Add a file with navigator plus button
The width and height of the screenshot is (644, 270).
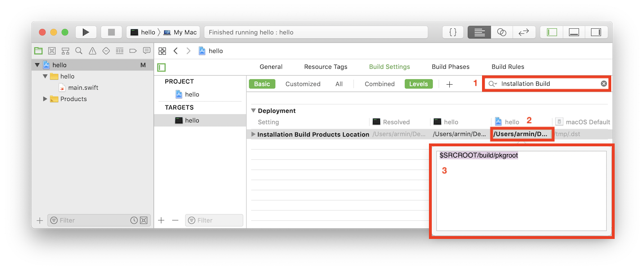[40, 220]
